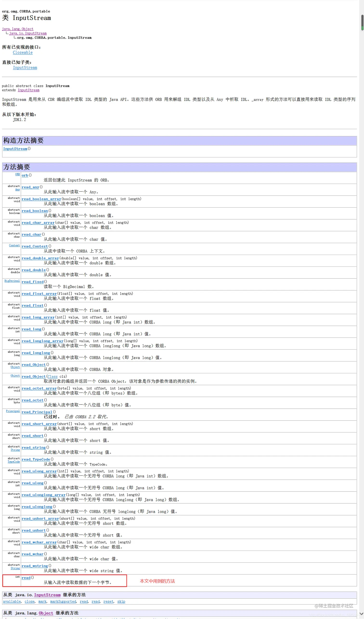The image size is (364, 619).
Task: Open the read_Context() method link
Action: click(x=35, y=246)
